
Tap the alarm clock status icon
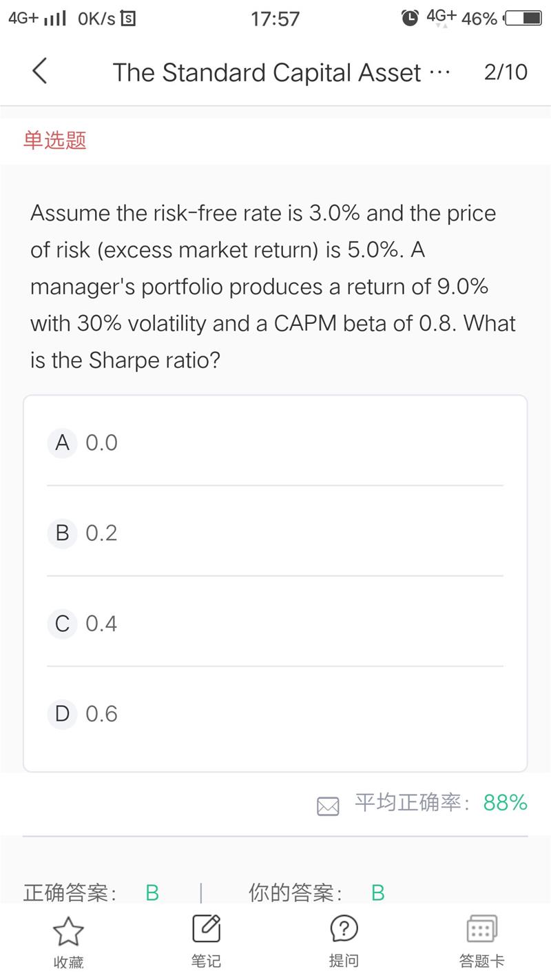tap(410, 19)
